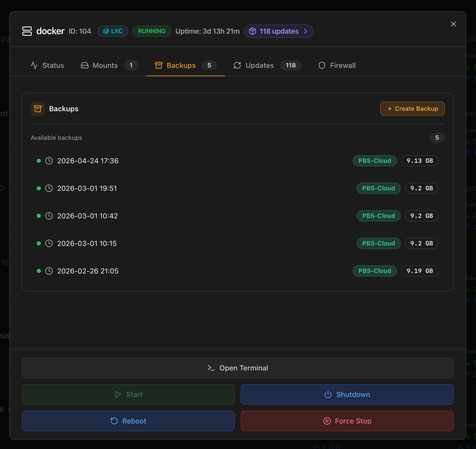476x449 pixels.
Task: Open Terminal for the container
Action: coord(238,368)
